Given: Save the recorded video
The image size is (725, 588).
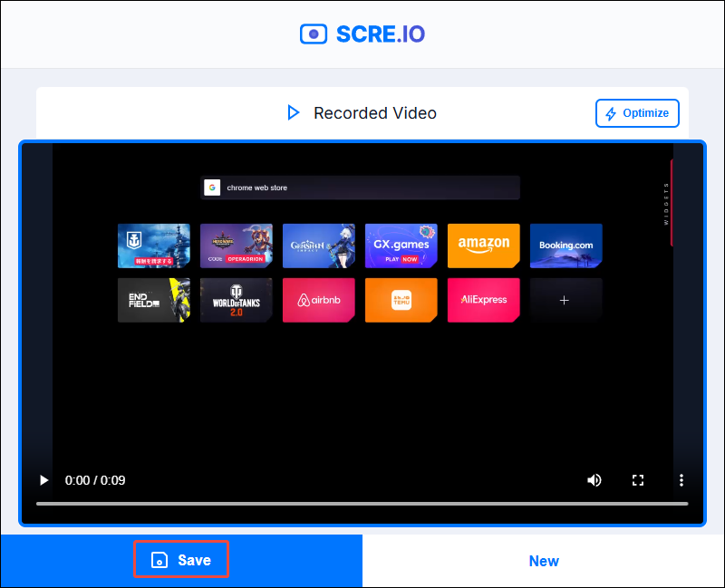Looking at the screenshot, I should 181,559.
